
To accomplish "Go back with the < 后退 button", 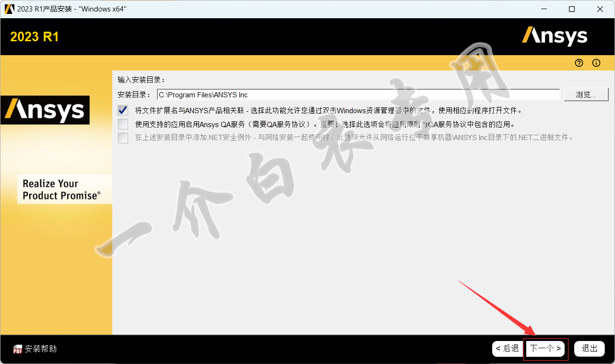I will point(508,349).
